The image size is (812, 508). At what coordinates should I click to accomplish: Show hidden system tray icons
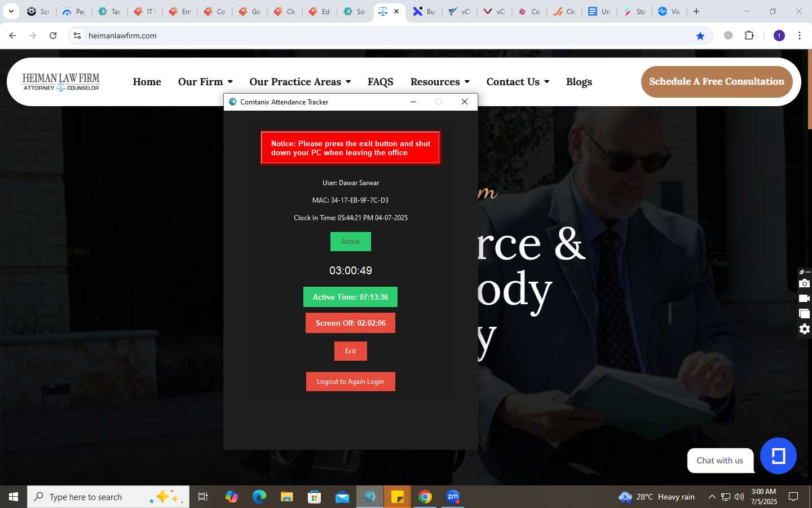tap(712, 497)
